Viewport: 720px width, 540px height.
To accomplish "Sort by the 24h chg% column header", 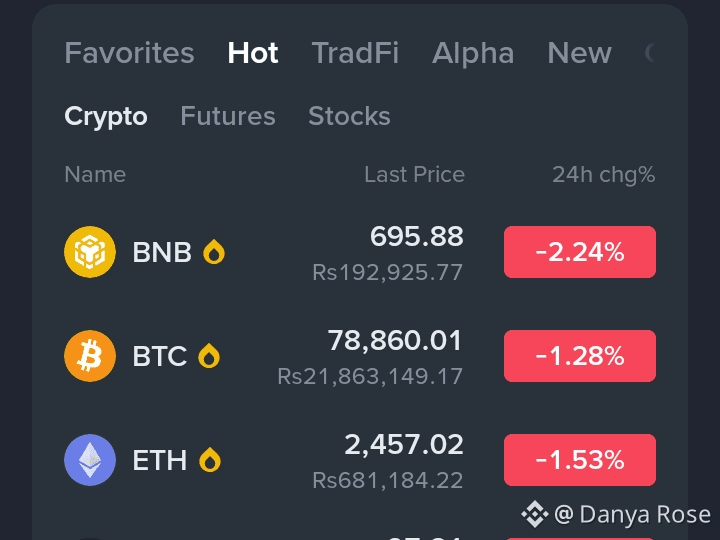I will (603, 175).
